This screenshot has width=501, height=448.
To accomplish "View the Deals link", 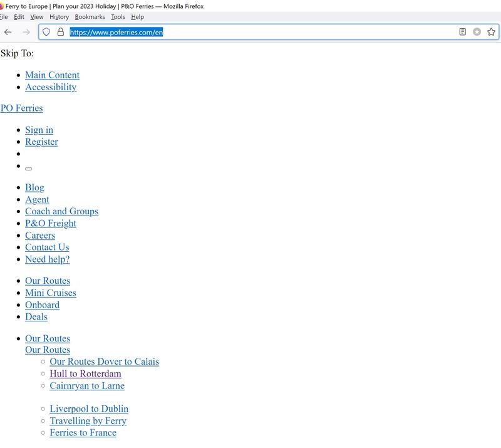I will (x=36, y=317).
